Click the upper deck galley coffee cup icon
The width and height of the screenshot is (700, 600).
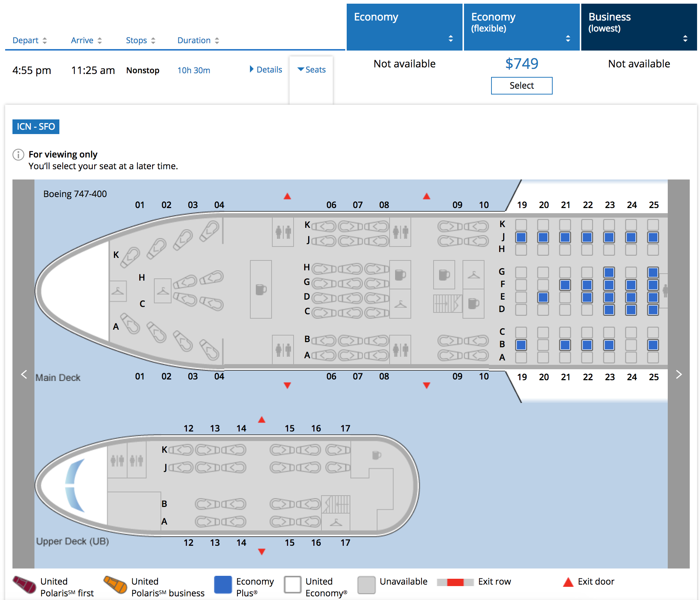click(x=376, y=455)
